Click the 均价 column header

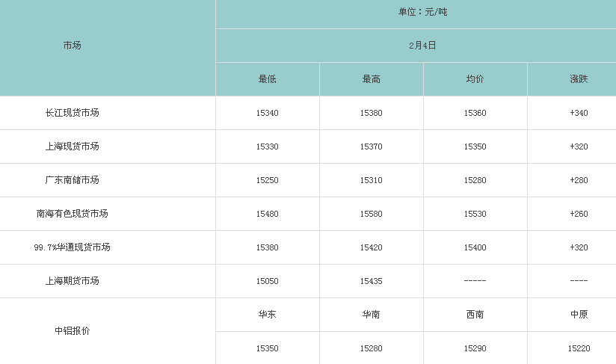475,79
